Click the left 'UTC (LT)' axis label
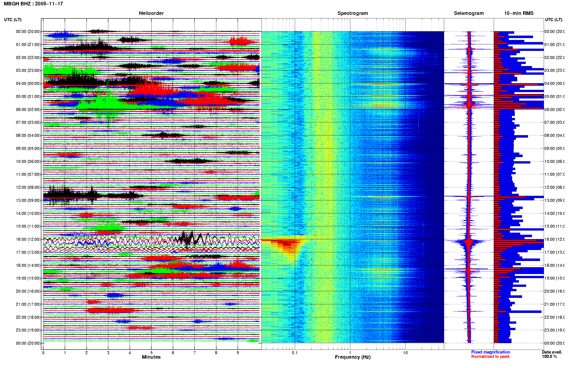This screenshot has width=588, height=368. click(x=13, y=19)
